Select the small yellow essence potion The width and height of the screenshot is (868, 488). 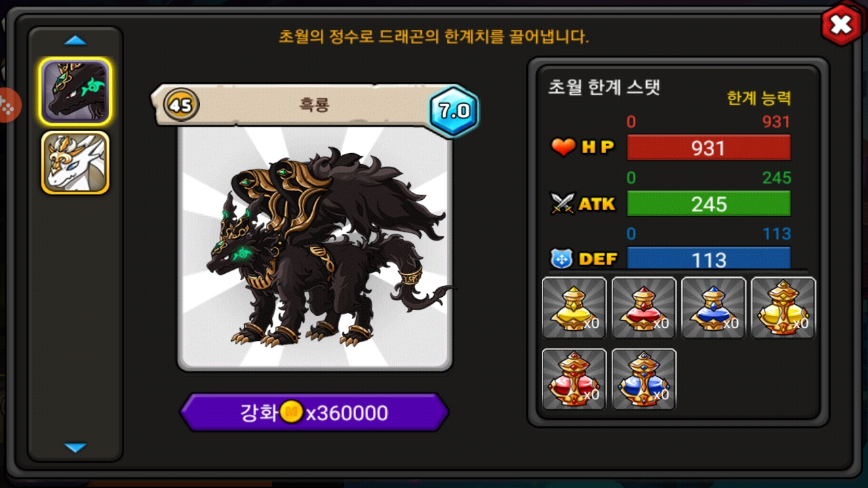click(574, 308)
